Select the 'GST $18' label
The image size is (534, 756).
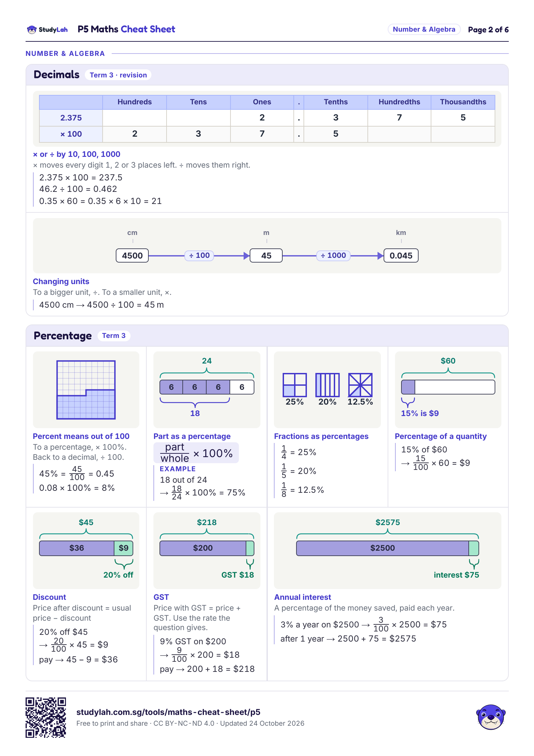[238, 575]
